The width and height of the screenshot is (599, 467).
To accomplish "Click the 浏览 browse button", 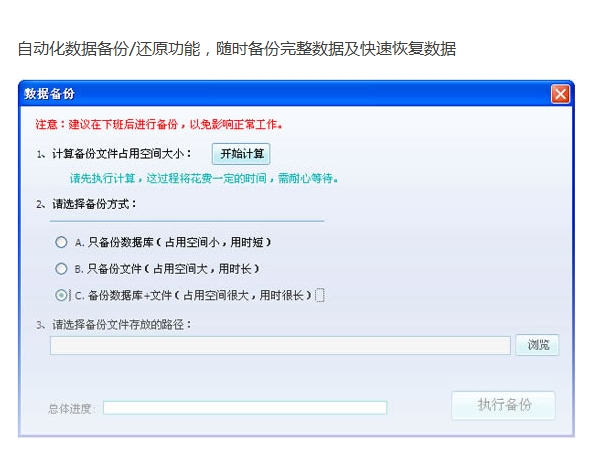I will click(537, 345).
